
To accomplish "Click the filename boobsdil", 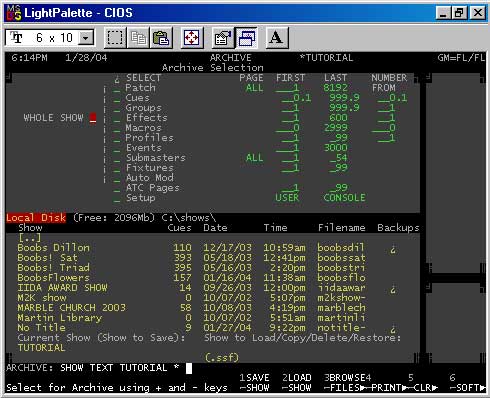I will pos(341,248).
